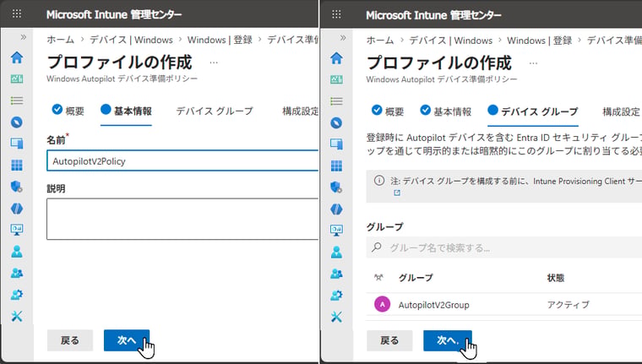Click デバイス | Windows breadcrumb in left window
Image resolution: width=642 pixels, height=364 pixels.
(131, 40)
